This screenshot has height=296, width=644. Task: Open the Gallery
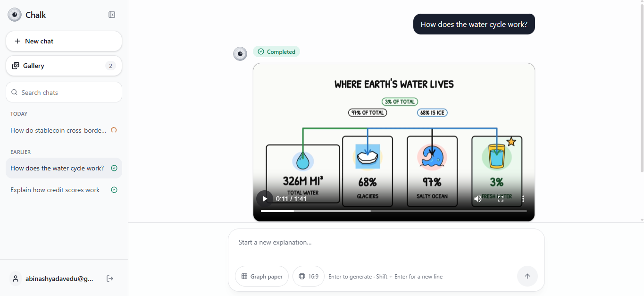click(x=64, y=66)
